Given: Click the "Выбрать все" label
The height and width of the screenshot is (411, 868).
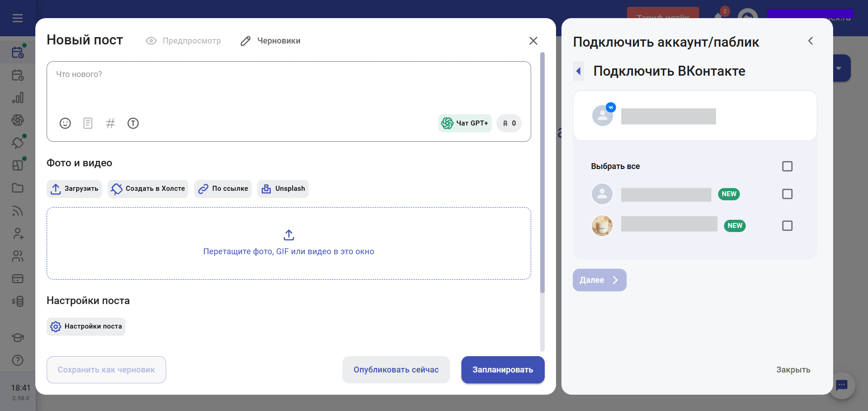Looking at the screenshot, I should 615,166.
